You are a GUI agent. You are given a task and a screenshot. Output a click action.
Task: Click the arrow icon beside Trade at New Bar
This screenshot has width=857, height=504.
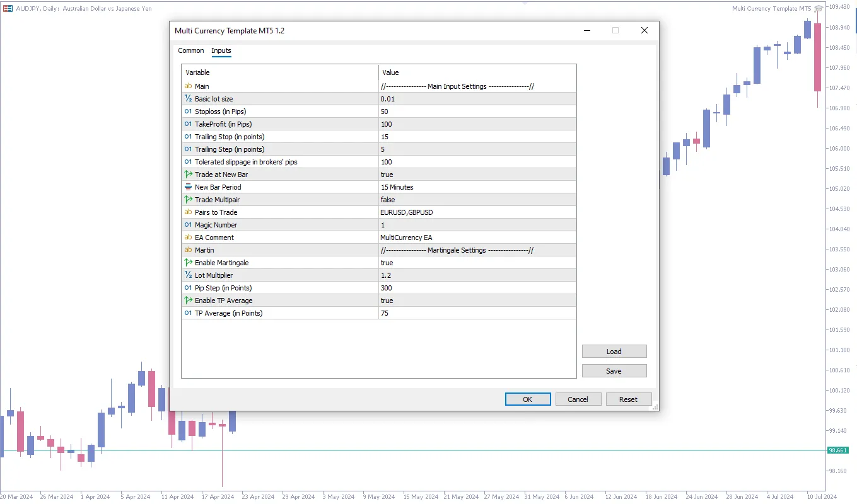pyautogui.click(x=188, y=175)
